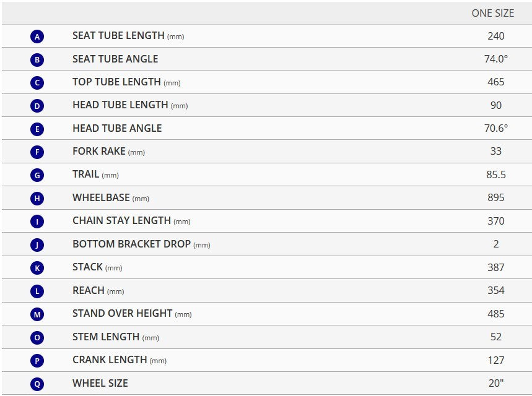The height and width of the screenshot is (396, 532).
Task: Click the O icon beside Stem Length
Action: [x=37, y=337]
